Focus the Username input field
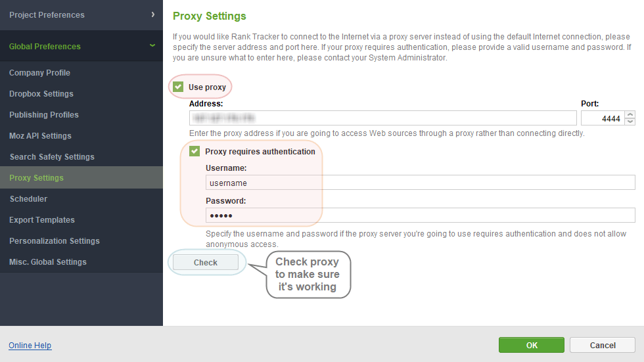Viewport: 644px width, 362px height. tap(420, 183)
